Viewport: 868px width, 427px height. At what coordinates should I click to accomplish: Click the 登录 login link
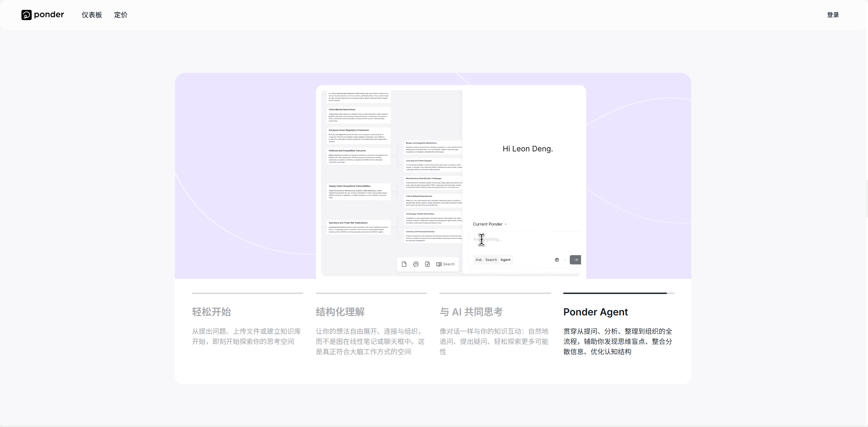pyautogui.click(x=833, y=15)
